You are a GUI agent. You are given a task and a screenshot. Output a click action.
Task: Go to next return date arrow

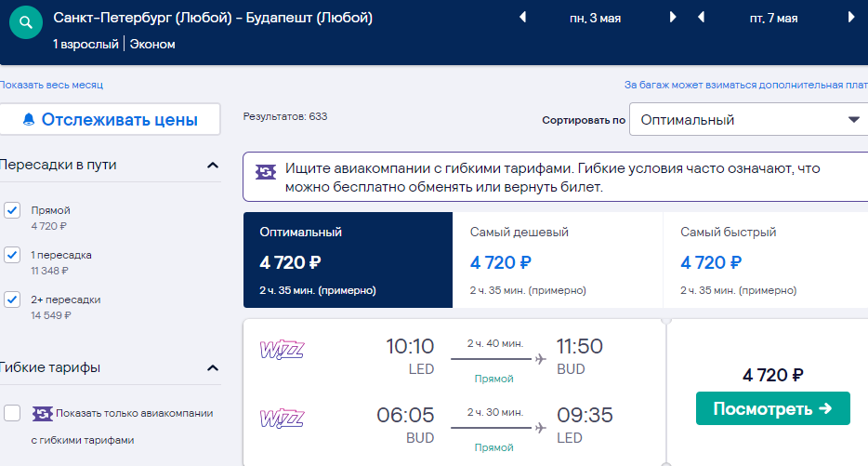(851, 17)
